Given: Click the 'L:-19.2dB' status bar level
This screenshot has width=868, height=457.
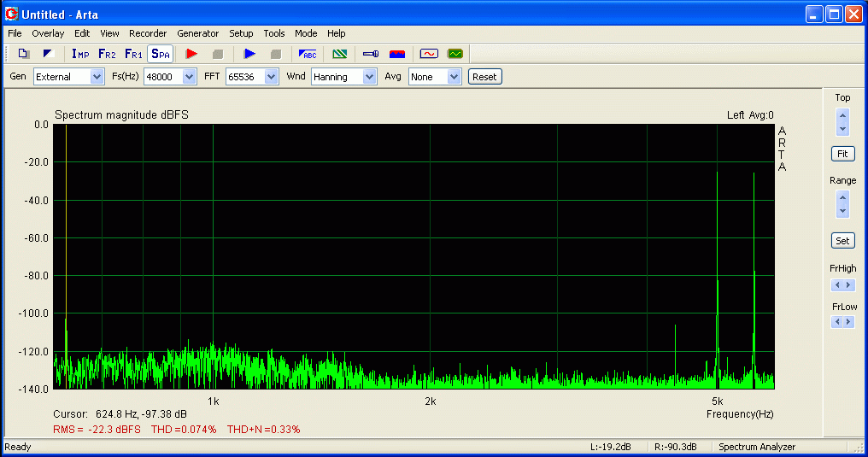Looking at the screenshot, I should [611, 447].
